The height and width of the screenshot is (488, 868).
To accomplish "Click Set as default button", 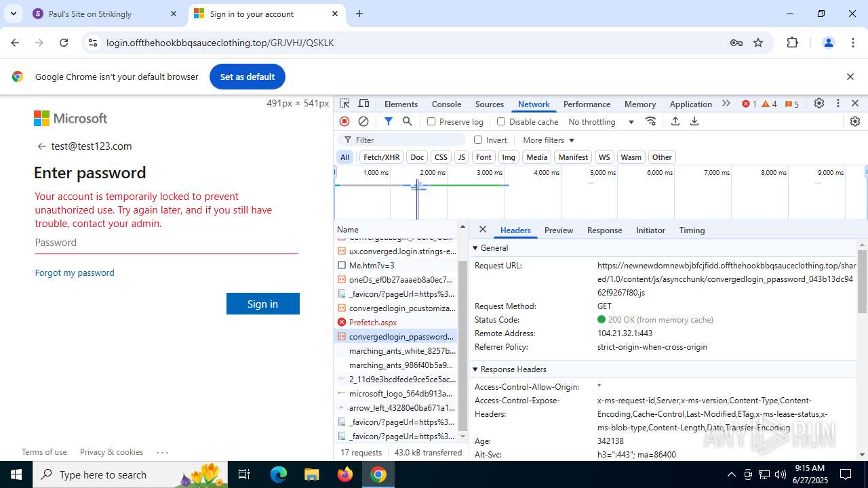I will (x=248, y=77).
